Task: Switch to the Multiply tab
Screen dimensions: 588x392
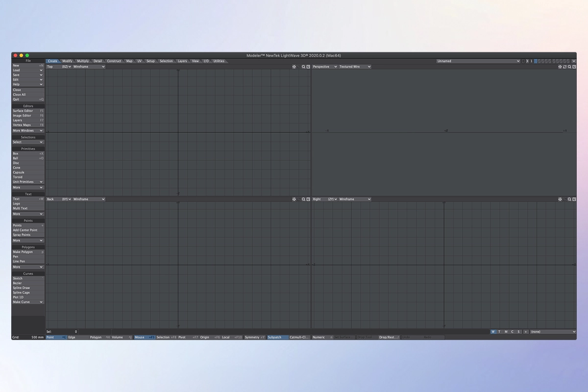Action: click(83, 61)
